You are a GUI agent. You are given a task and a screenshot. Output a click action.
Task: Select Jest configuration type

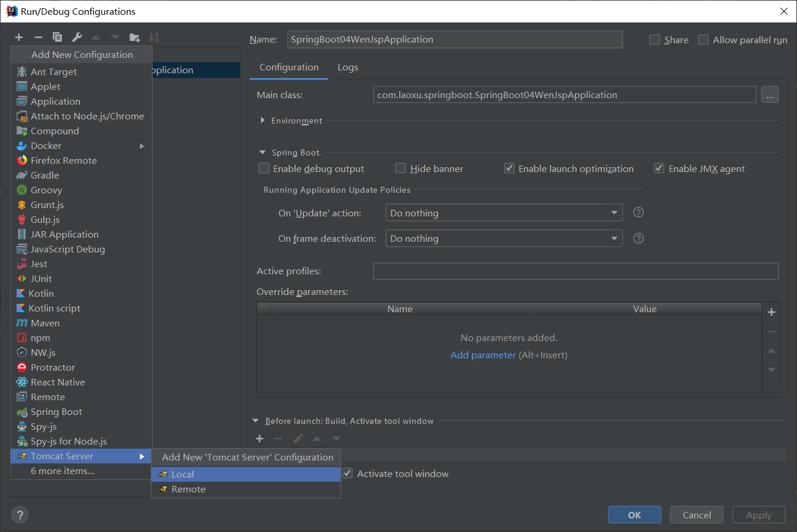click(81, 264)
